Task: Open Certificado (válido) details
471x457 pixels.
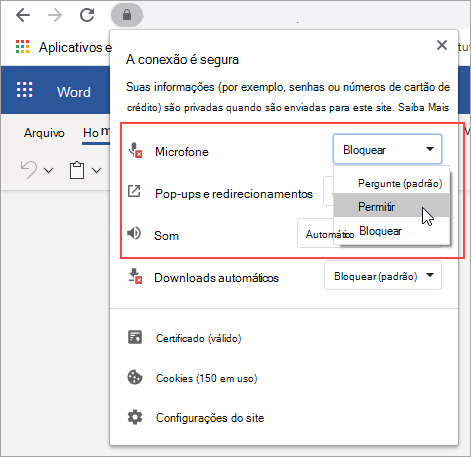Action: (x=199, y=338)
